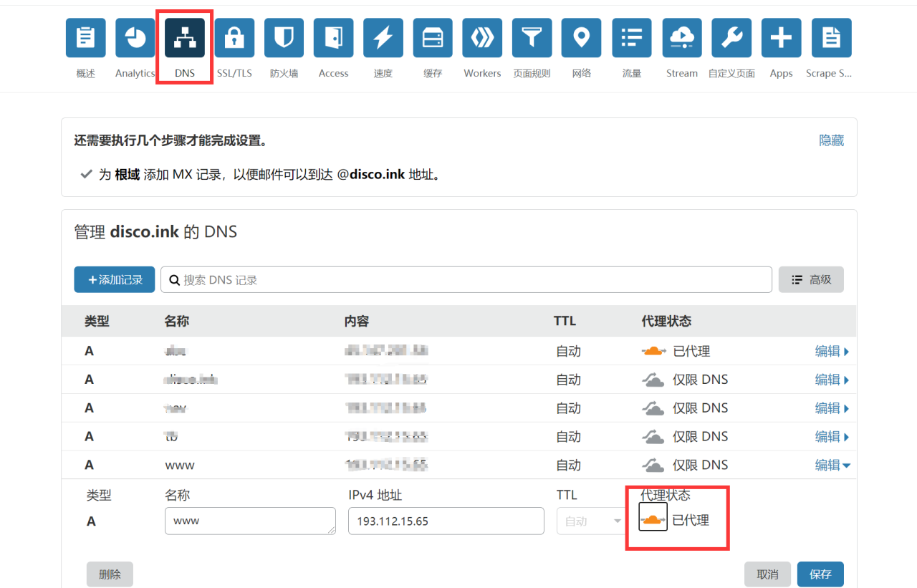
Task: Click the 添加记录 button
Action: coord(115,279)
